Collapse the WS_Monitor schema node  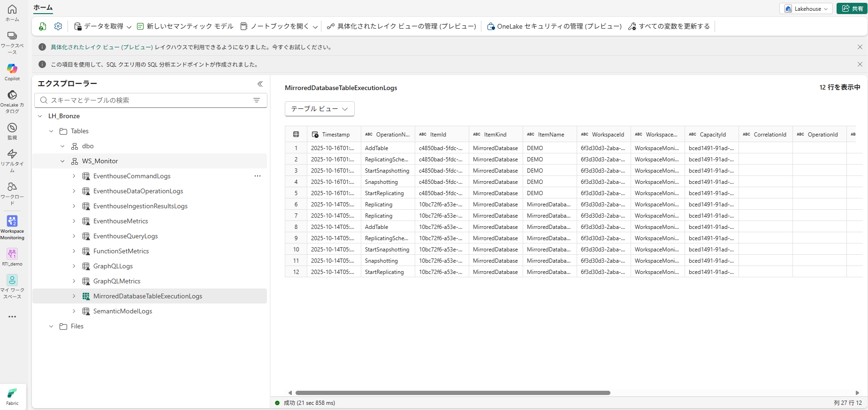(x=63, y=161)
